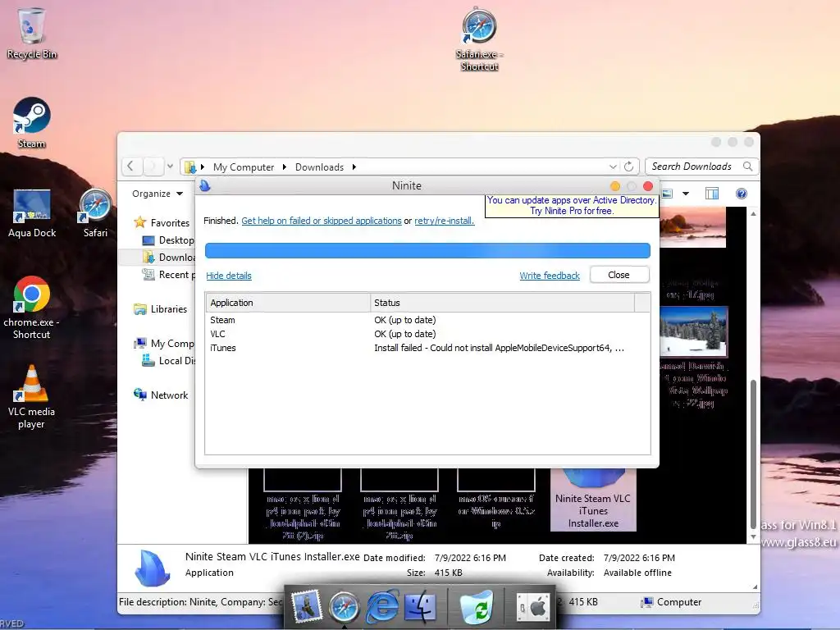The height and width of the screenshot is (630, 840).
Task: Open the Aqua Dock desktop shortcut
Action: (32, 213)
